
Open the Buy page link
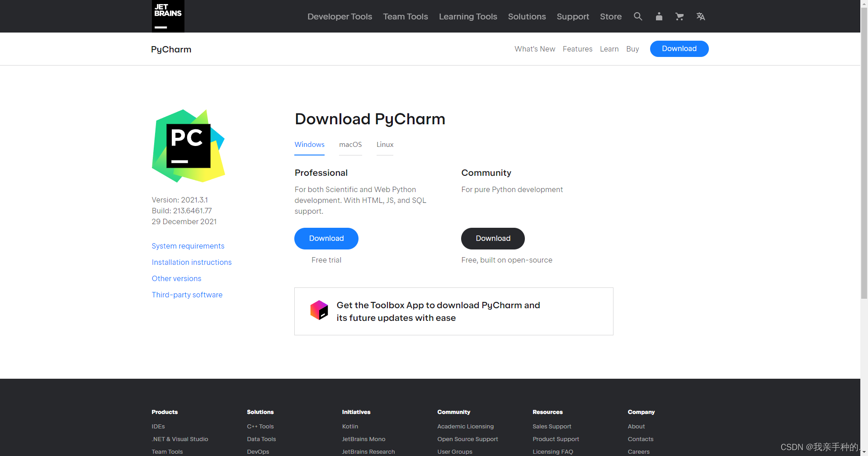click(632, 49)
